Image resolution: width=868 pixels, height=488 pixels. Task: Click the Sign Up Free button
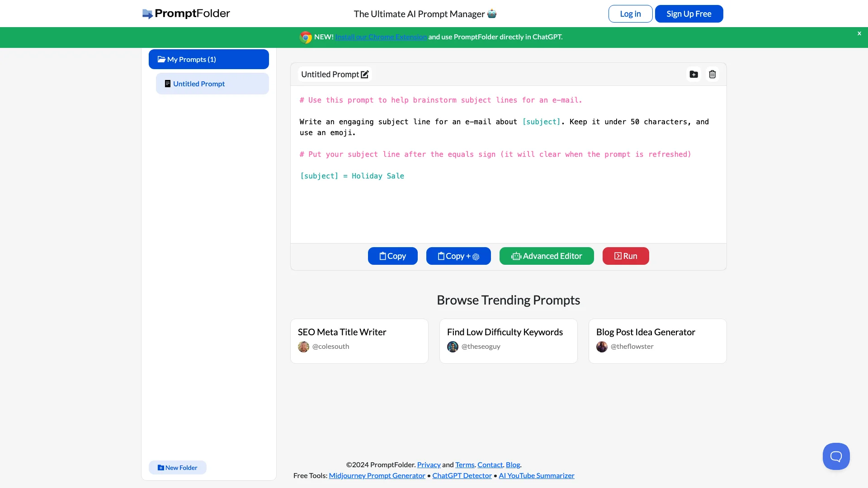tap(689, 13)
